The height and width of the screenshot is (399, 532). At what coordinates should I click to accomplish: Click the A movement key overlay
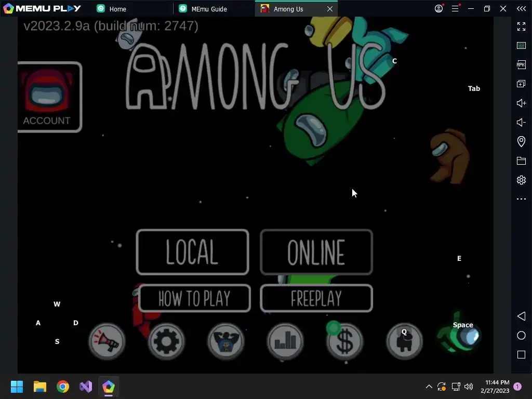(x=38, y=323)
